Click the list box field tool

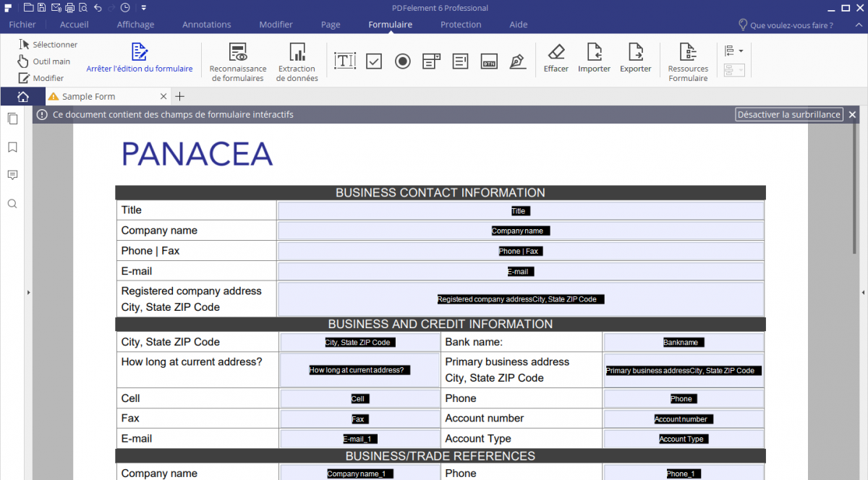click(x=460, y=61)
